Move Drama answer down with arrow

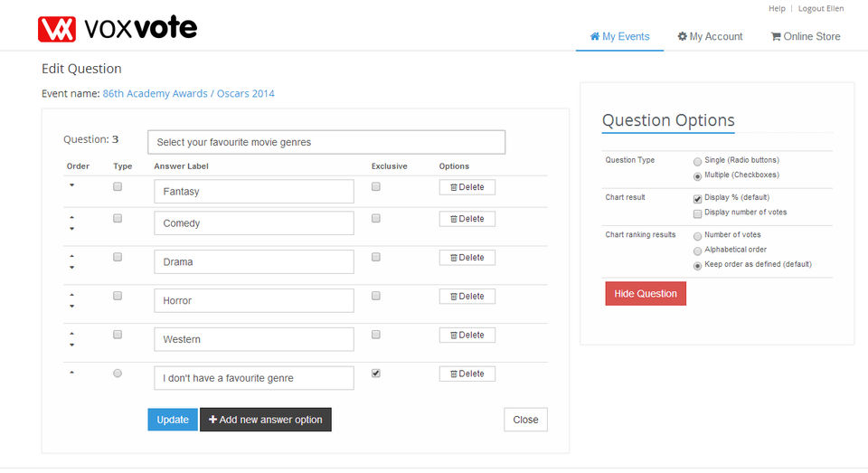click(72, 268)
